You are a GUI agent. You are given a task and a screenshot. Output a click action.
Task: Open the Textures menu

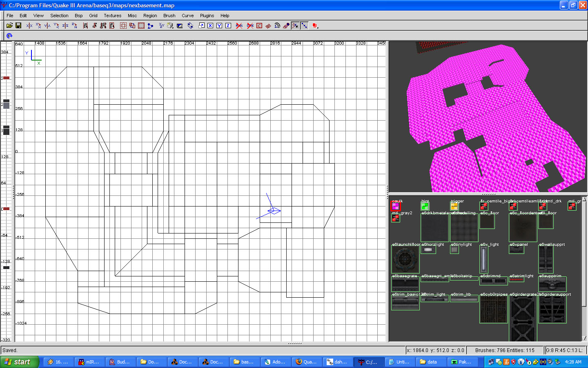[x=112, y=16]
